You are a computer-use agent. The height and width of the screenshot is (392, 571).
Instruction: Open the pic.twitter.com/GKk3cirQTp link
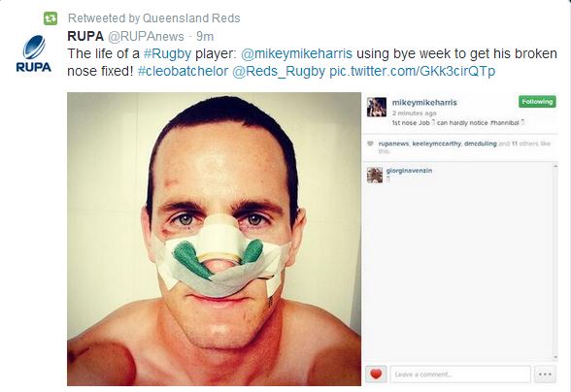click(412, 72)
